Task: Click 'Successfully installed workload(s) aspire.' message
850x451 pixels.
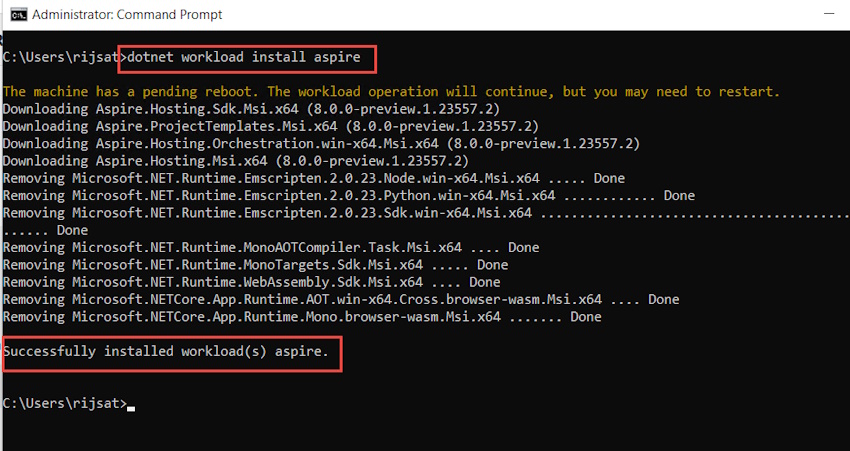Action: [166, 352]
